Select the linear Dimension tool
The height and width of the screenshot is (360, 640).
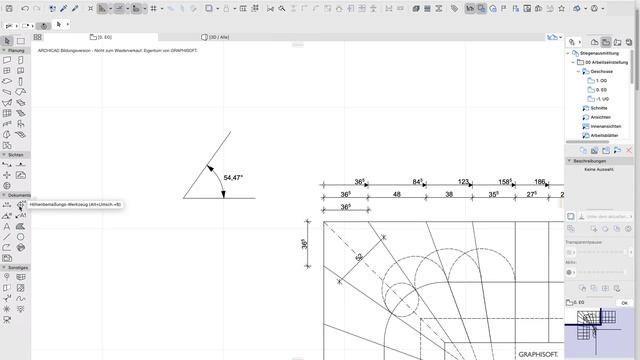point(7,205)
